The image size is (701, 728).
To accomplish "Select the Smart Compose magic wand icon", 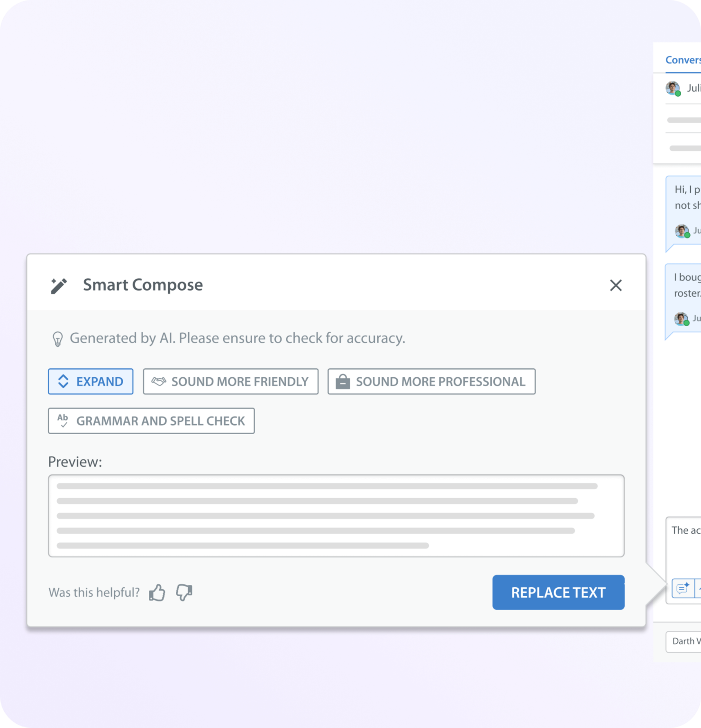I will [x=58, y=285].
